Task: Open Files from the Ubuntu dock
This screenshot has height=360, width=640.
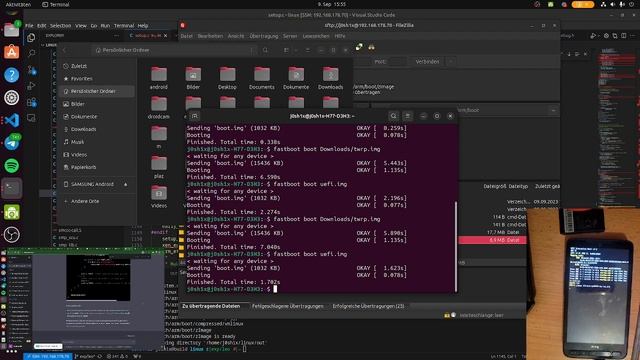Action: point(11,30)
